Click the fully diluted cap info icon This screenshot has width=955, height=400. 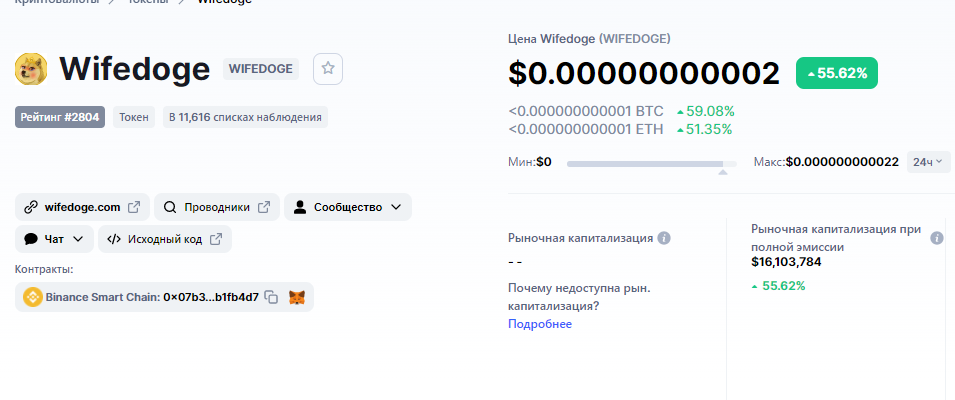point(937,238)
